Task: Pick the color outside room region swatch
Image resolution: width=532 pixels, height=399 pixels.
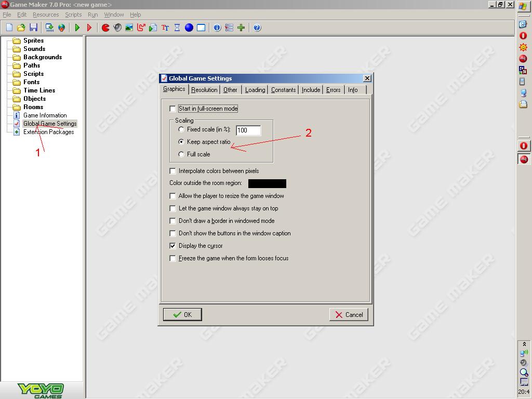Action: click(267, 183)
